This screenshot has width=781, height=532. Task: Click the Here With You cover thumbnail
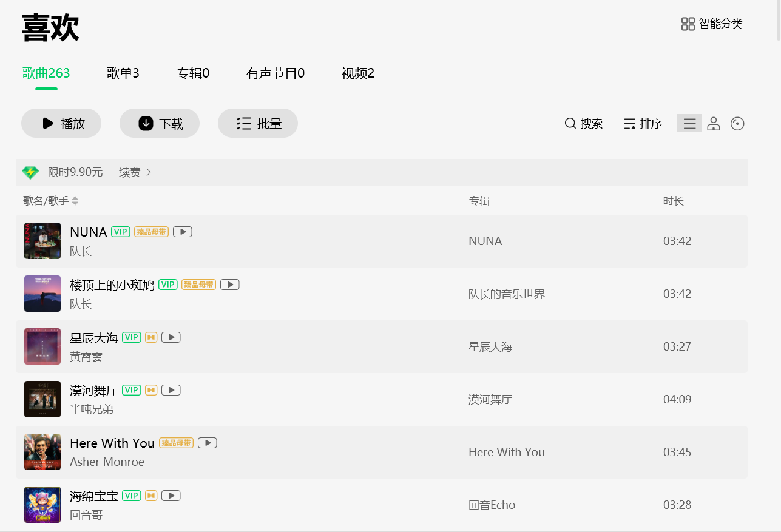coord(42,452)
